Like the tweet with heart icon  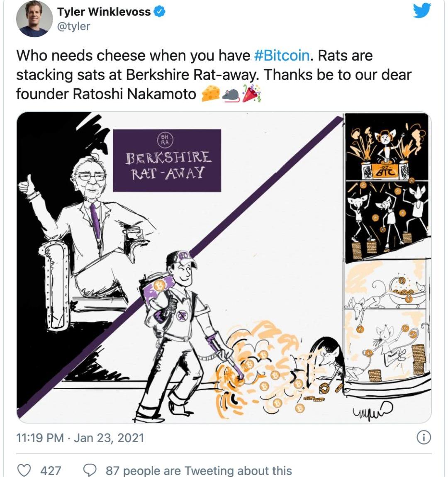point(24,470)
